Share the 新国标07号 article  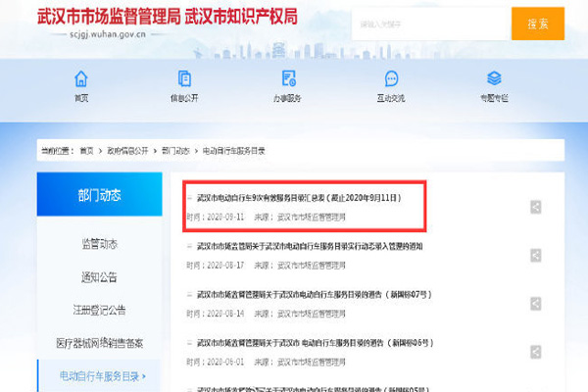(x=535, y=304)
